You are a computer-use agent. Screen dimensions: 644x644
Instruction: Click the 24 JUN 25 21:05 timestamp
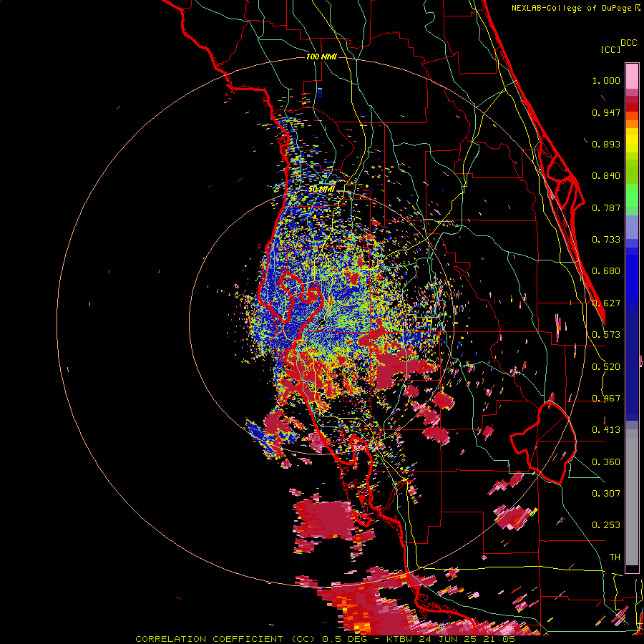pyautogui.click(x=467, y=639)
